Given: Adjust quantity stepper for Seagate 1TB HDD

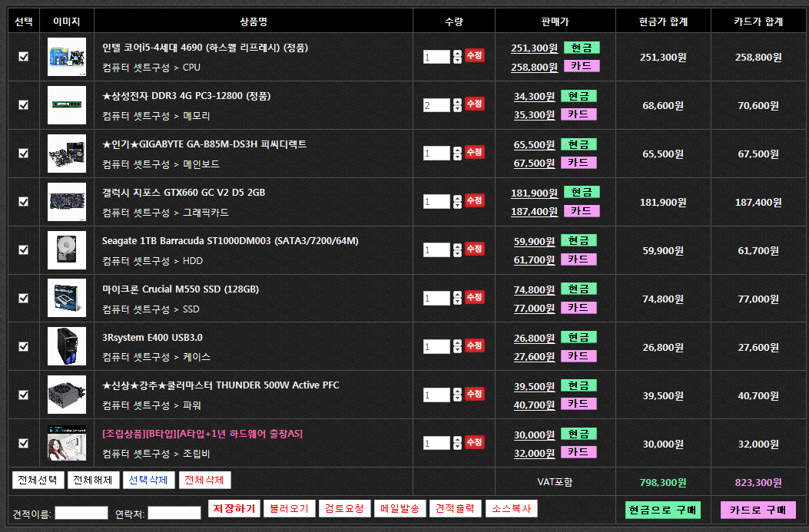Looking at the screenshot, I should point(457,250).
